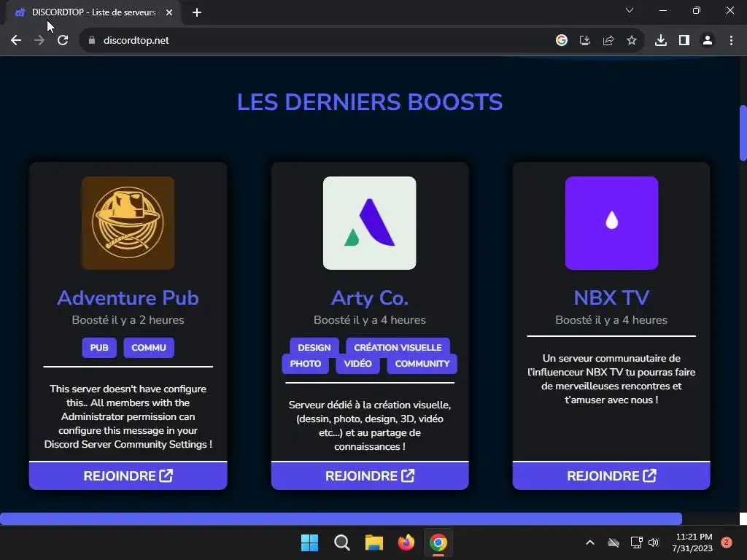Image resolution: width=747 pixels, height=560 pixels.
Task: Click the address bar URL discordtop.net
Action: tap(136, 41)
